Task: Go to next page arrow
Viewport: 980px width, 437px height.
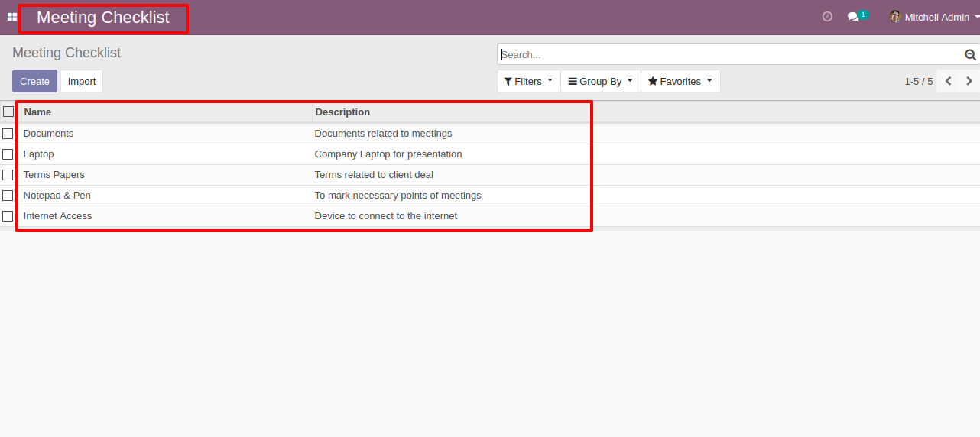Action: [x=969, y=81]
